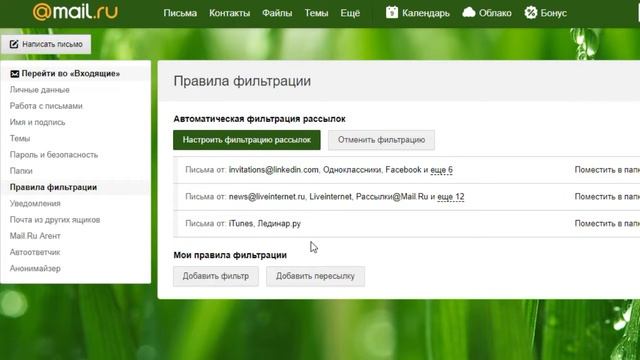Click Настроить фильтрацию рассылок button
This screenshot has width=640, height=360.
(x=247, y=140)
